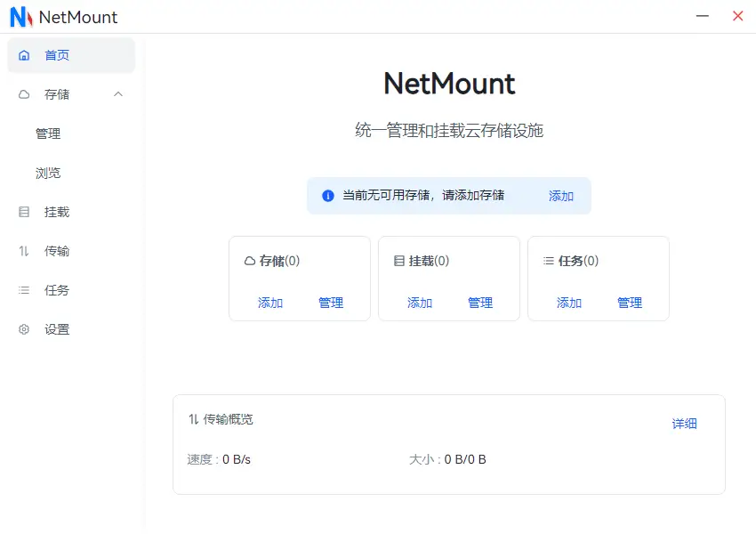The width and height of the screenshot is (756, 534).
Task: Open 管理 under the storage menu
Action: click(48, 133)
